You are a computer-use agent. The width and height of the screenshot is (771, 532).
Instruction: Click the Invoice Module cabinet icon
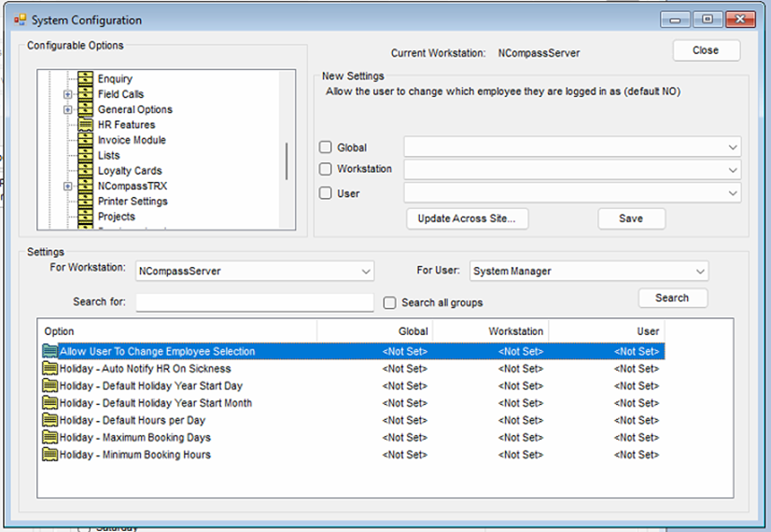point(86,140)
